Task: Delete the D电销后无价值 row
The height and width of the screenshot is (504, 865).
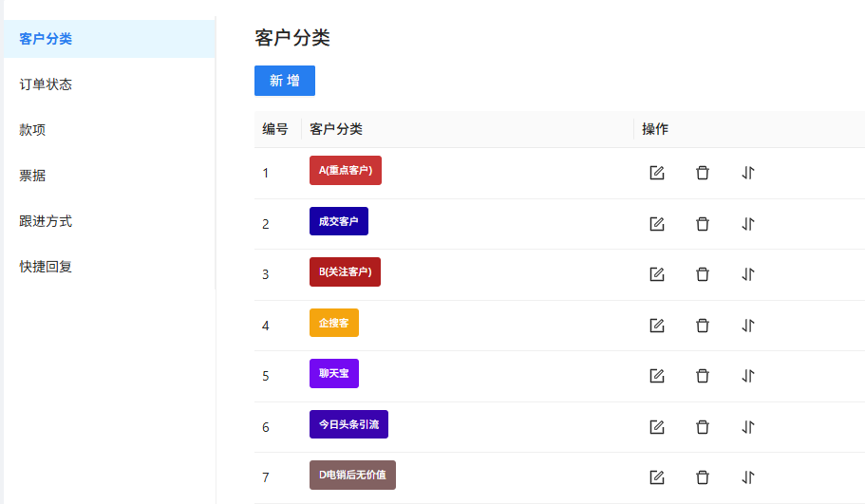Action: coord(703,477)
